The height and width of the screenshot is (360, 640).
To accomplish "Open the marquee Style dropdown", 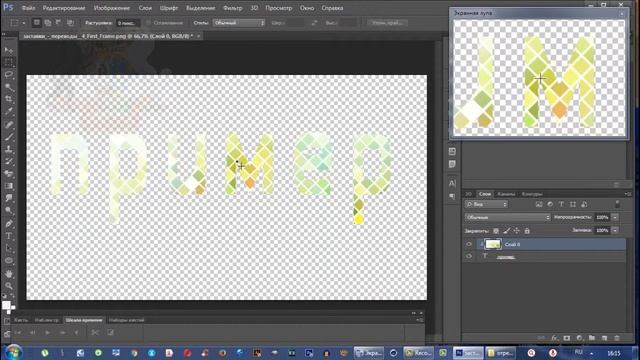I will pyautogui.click(x=239, y=23).
